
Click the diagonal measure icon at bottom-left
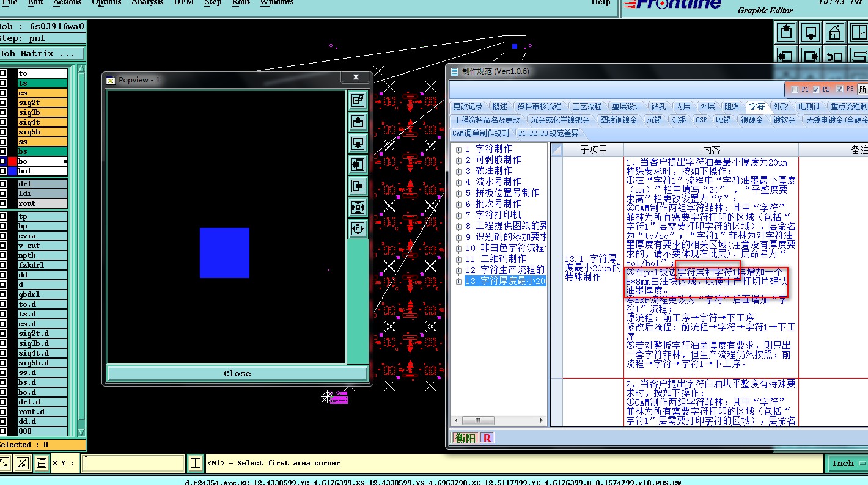[x=5, y=463]
